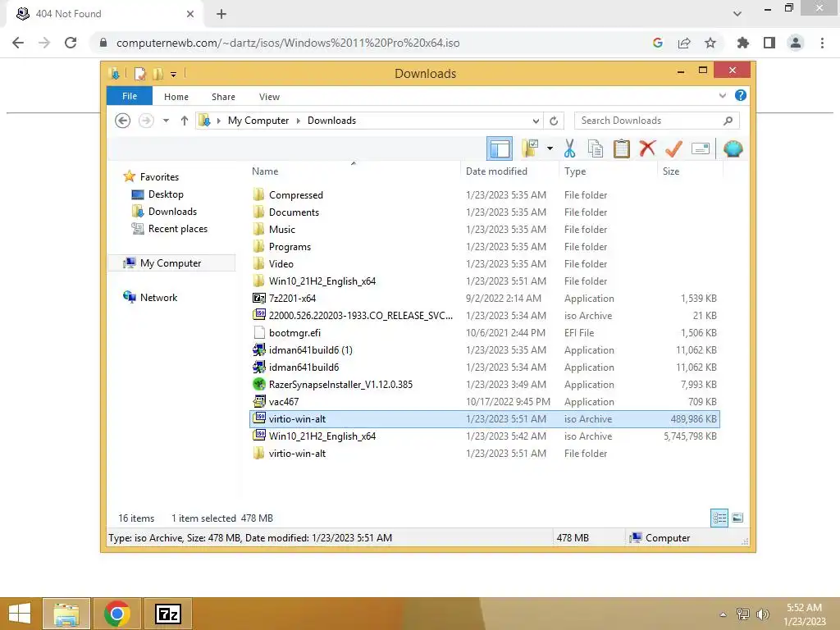Open Customize Quick Access Toolbar dropdown

point(174,75)
